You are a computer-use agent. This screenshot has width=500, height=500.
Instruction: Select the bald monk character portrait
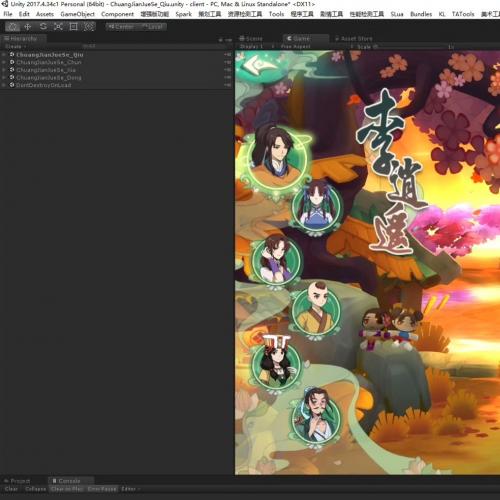coord(316,311)
